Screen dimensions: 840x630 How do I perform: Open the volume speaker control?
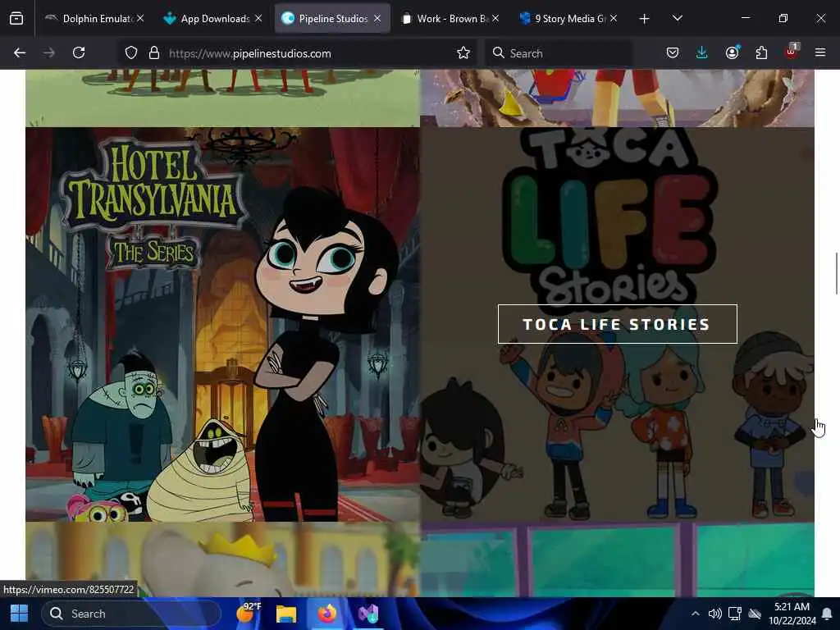714,614
